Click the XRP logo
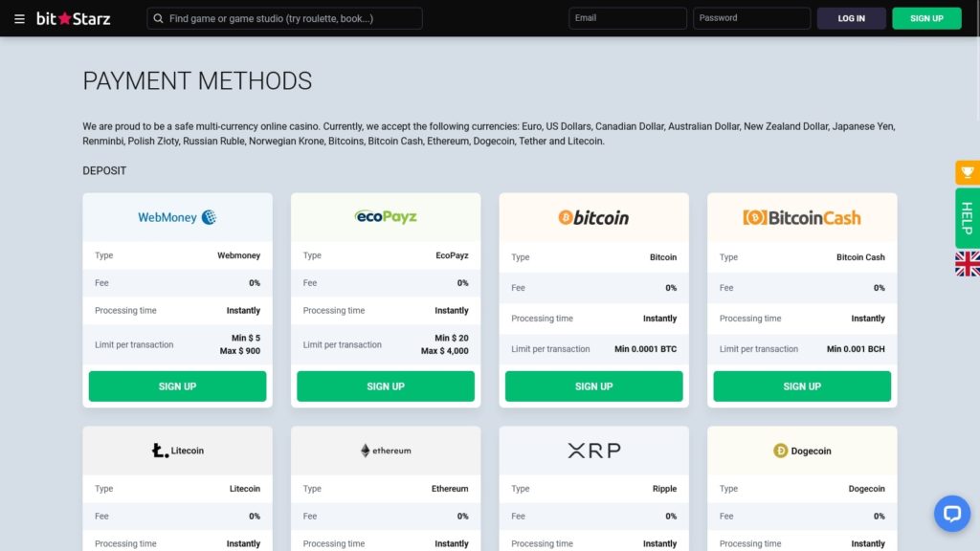The height and width of the screenshot is (551, 980). coord(593,451)
